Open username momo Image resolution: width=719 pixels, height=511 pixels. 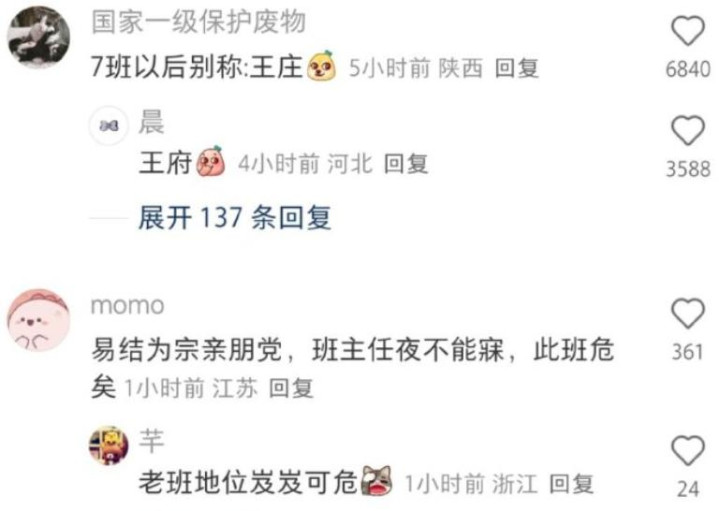tap(127, 305)
